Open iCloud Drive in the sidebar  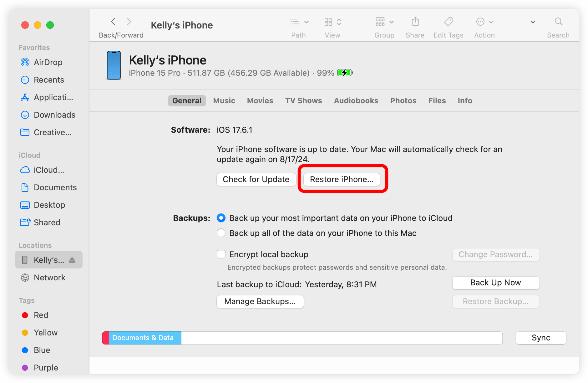pos(48,170)
